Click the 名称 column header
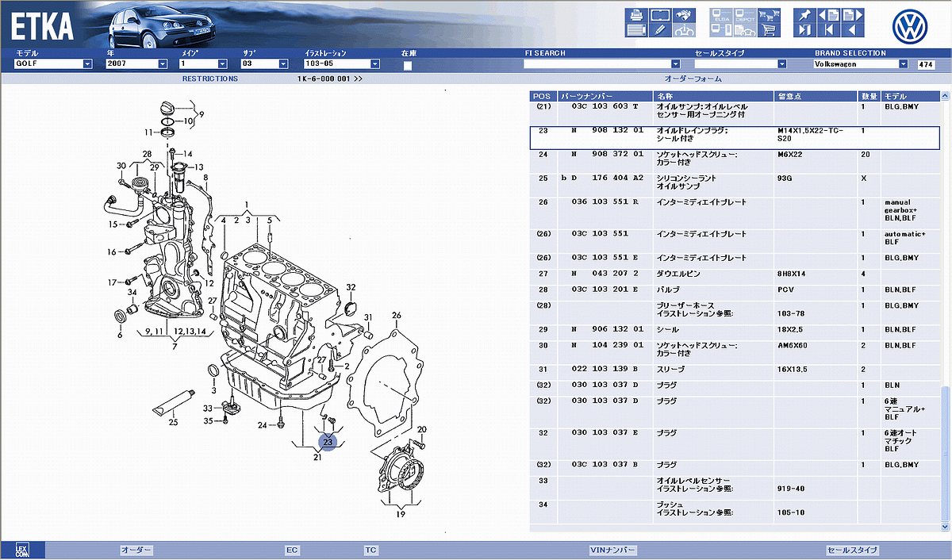This screenshot has height=560, width=952. [713, 96]
